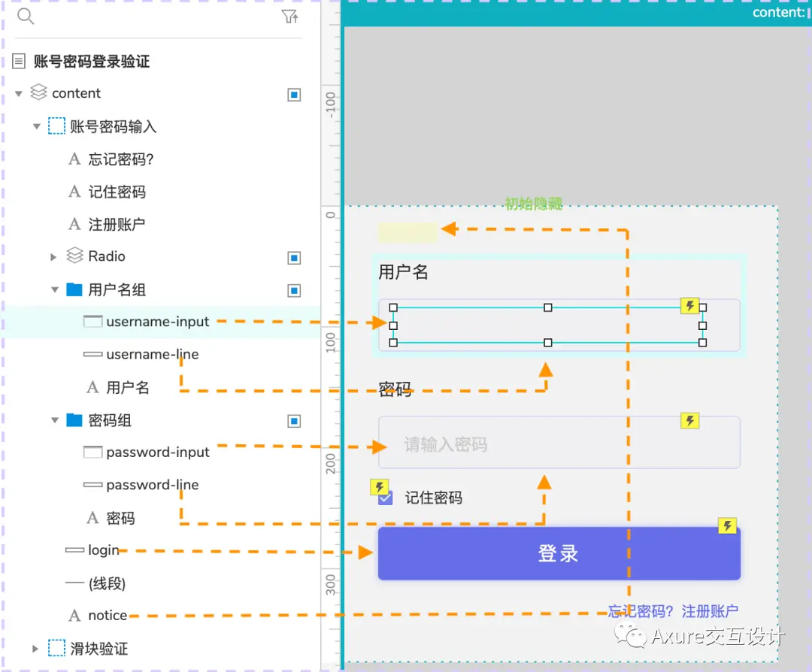Screen dimensions: 812x672
Task: Click the lightning bolt beside 记住密码
Action: tap(380, 487)
